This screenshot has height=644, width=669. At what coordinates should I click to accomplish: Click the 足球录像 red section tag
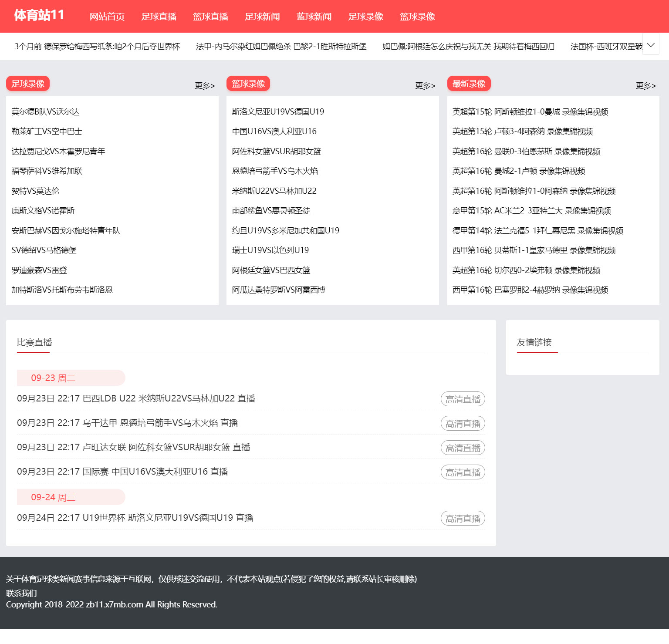click(x=28, y=84)
